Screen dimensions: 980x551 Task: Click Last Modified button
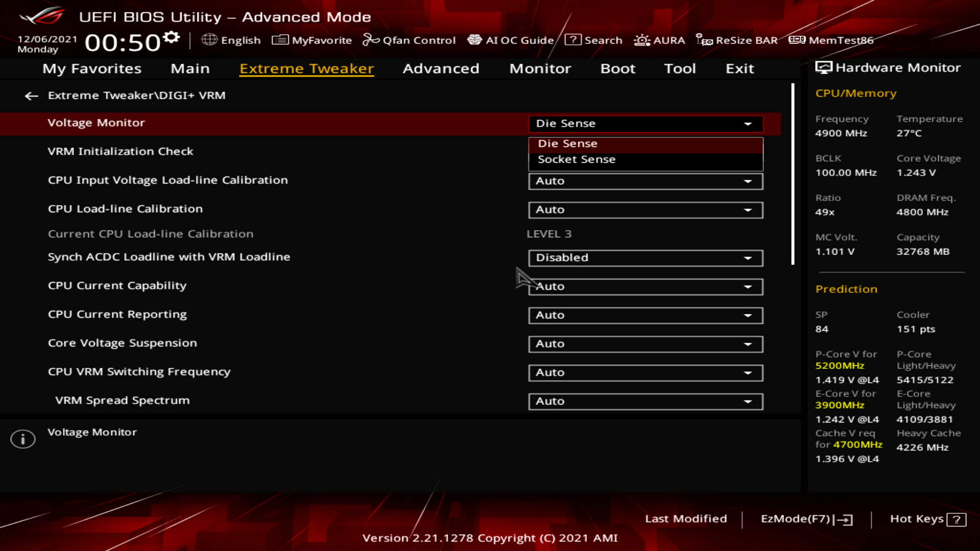[685, 519]
